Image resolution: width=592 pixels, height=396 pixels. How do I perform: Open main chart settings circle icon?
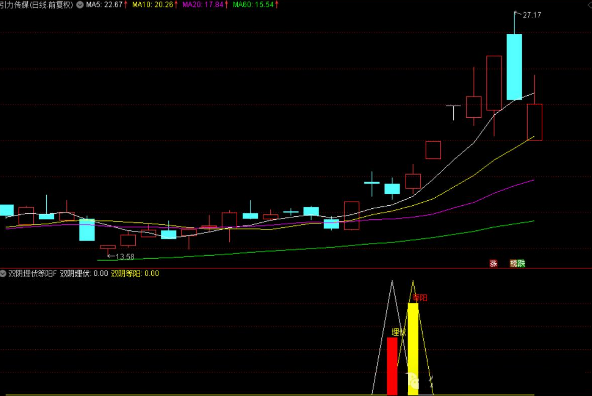click(x=80, y=5)
